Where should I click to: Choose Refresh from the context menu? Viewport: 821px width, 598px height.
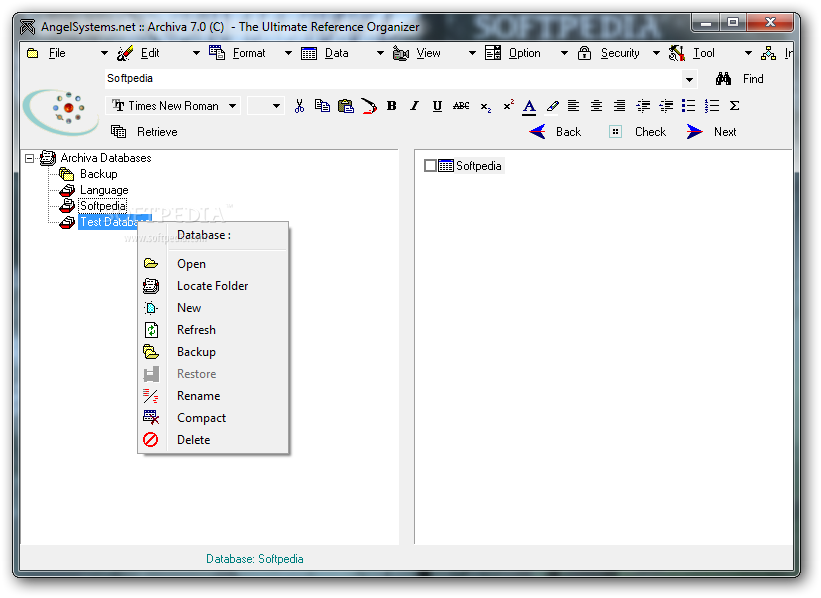(x=214, y=330)
